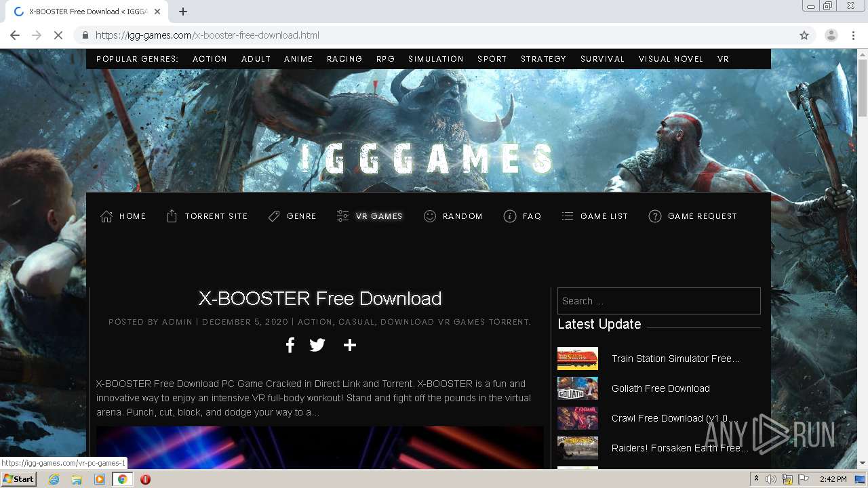Open the Chrome profile avatar
The height and width of the screenshot is (488, 868).
pos(831,35)
